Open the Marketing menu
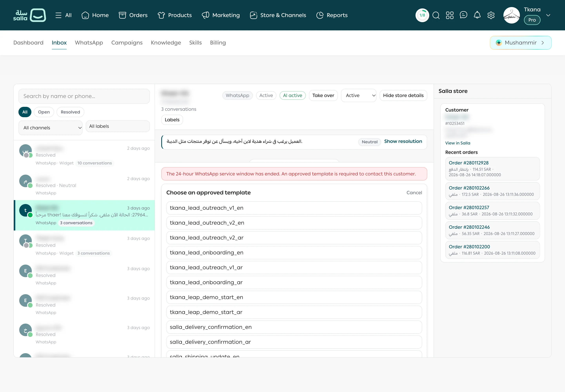 [x=221, y=15]
